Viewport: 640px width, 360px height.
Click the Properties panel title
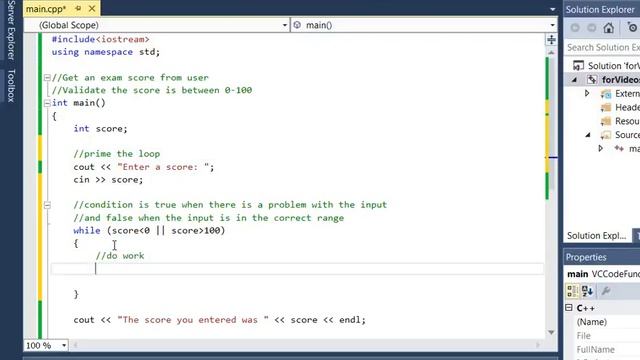[x=586, y=257]
